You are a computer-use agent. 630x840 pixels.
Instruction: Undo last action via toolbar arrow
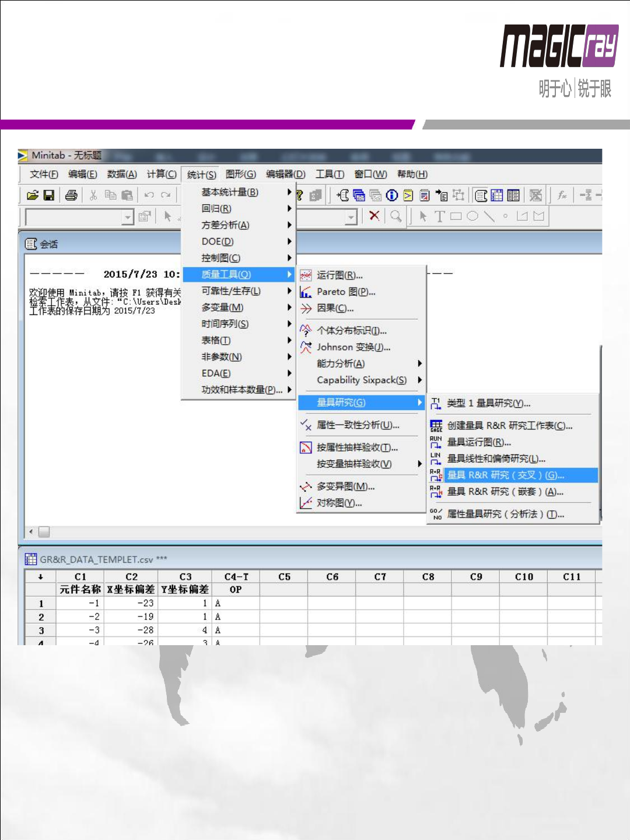click(x=149, y=195)
